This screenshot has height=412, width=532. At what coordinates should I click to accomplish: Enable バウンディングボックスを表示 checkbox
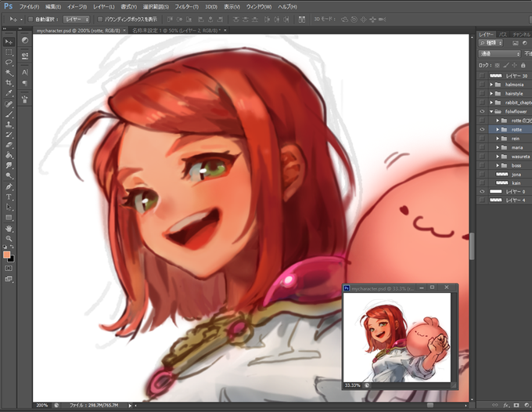100,20
